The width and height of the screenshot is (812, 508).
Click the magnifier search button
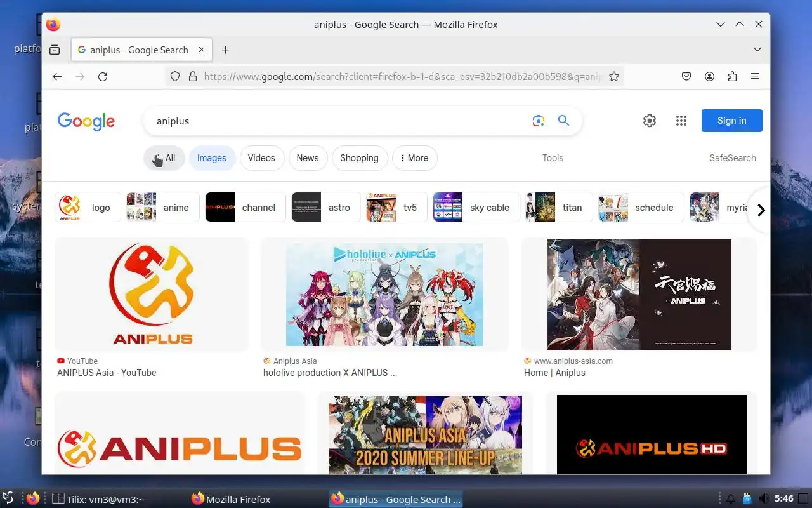(563, 121)
